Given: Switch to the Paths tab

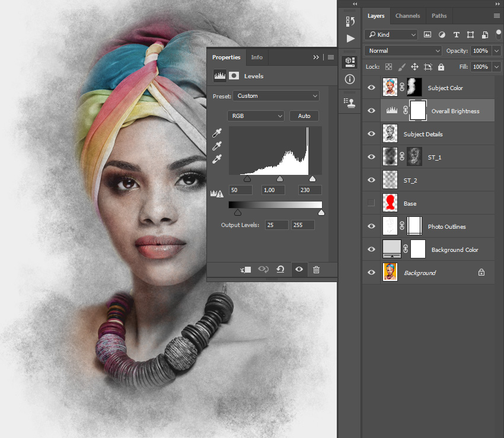Looking at the screenshot, I should click(439, 16).
